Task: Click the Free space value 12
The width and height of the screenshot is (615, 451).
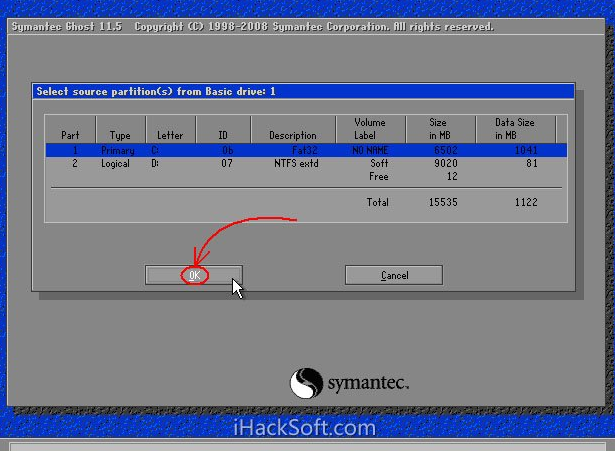Action: (452, 176)
